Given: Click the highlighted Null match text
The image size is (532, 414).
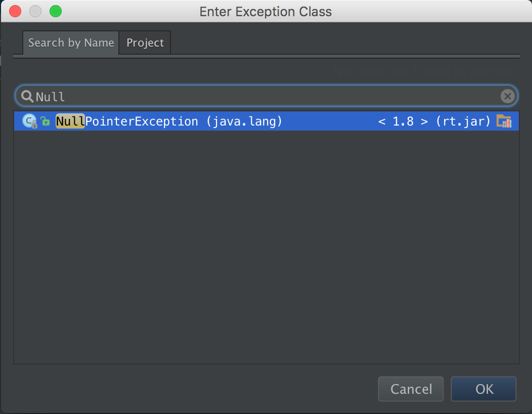Looking at the screenshot, I should point(69,121).
